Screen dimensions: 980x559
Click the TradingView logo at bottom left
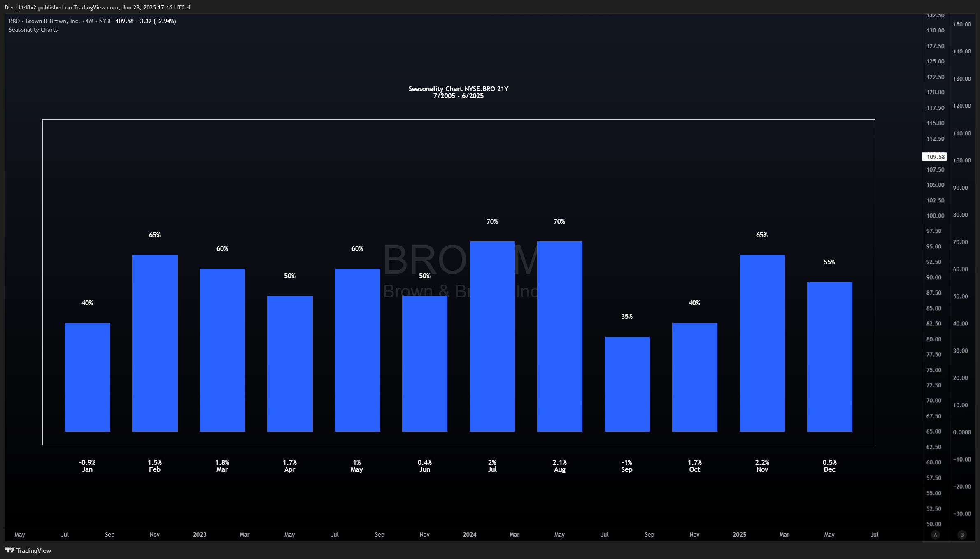[28, 550]
